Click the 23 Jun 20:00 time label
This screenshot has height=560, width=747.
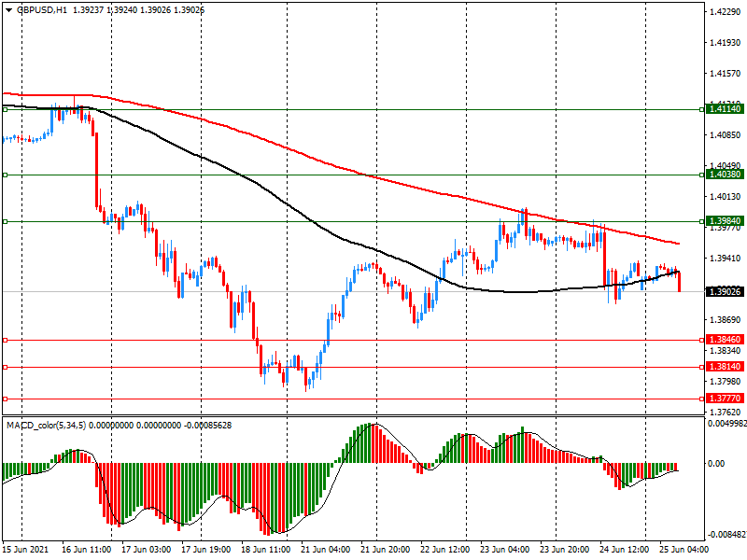[x=565, y=550]
